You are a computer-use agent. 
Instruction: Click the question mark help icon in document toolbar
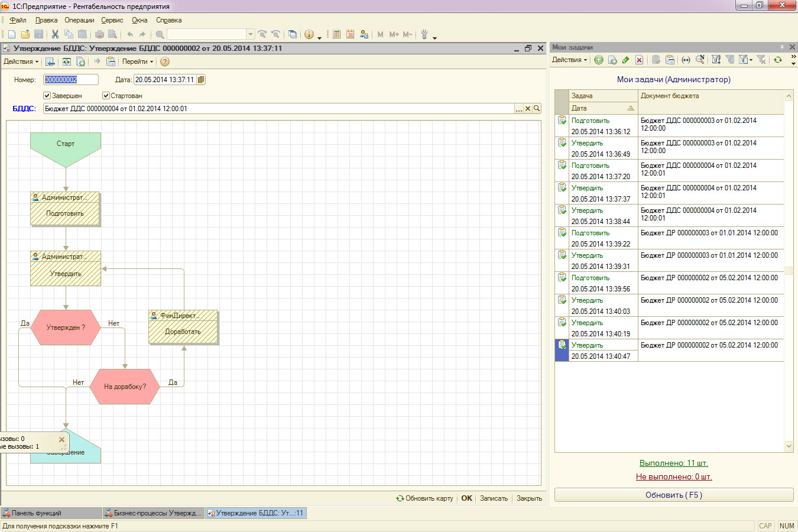(x=165, y=61)
